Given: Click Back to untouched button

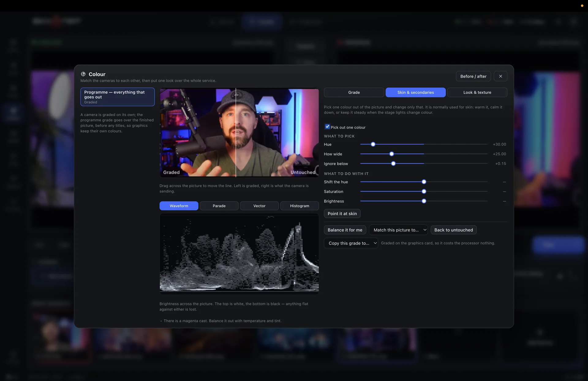Looking at the screenshot, I should 453,230.
